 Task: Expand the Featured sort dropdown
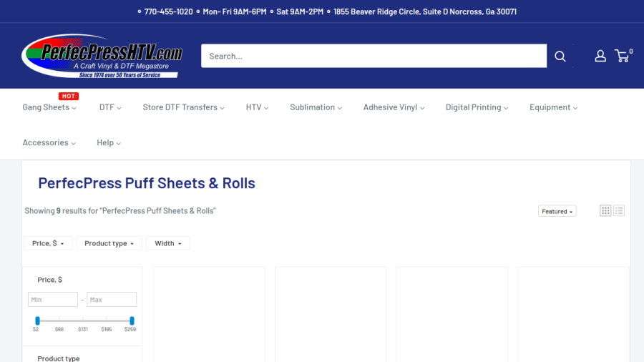tap(557, 211)
